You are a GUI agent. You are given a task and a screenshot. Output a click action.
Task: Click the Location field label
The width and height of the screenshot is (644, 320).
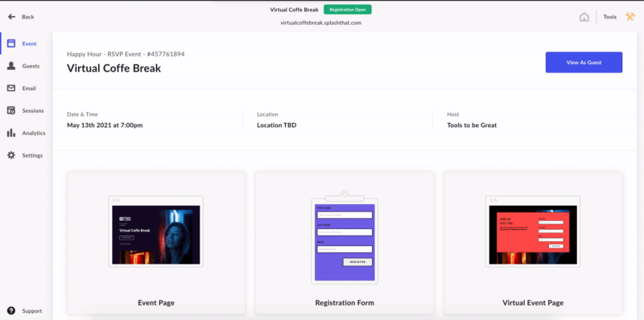[x=267, y=114]
